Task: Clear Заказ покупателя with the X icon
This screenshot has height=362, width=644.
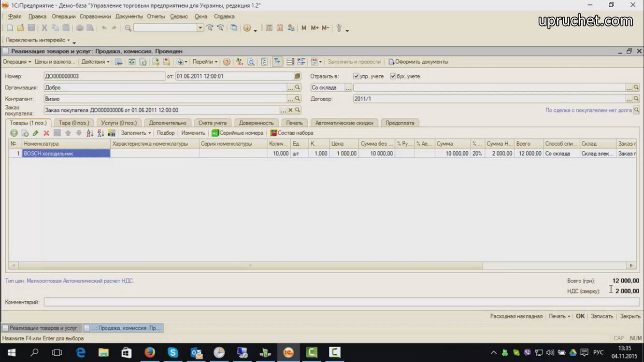Action: pos(290,110)
